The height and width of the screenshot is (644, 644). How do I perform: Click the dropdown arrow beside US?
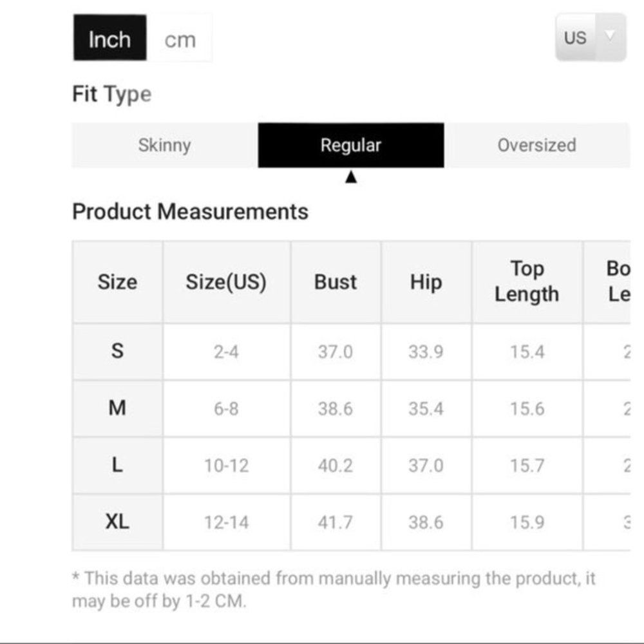coord(610,36)
